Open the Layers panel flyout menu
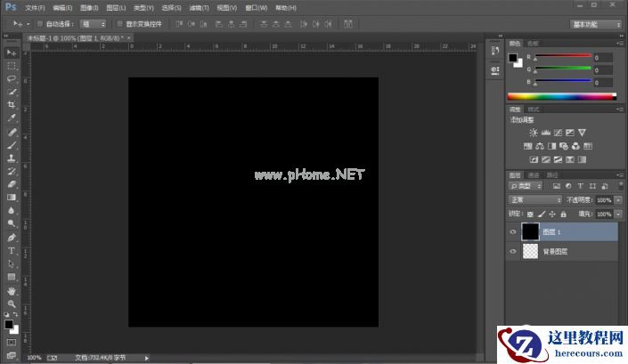The height and width of the screenshot is (364, 628). [620, 175]
